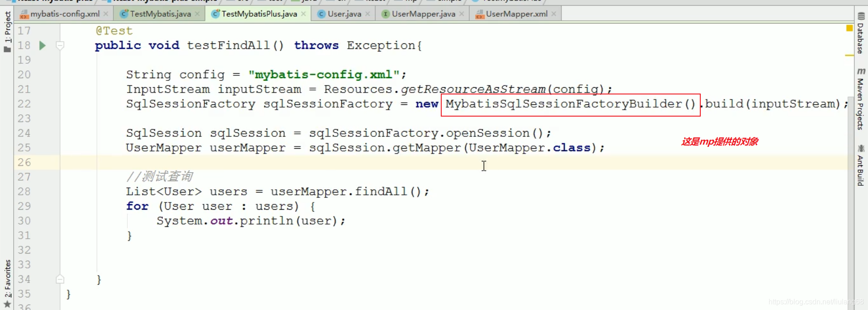Run testFindAll via gutter run icon

(42, 45)
